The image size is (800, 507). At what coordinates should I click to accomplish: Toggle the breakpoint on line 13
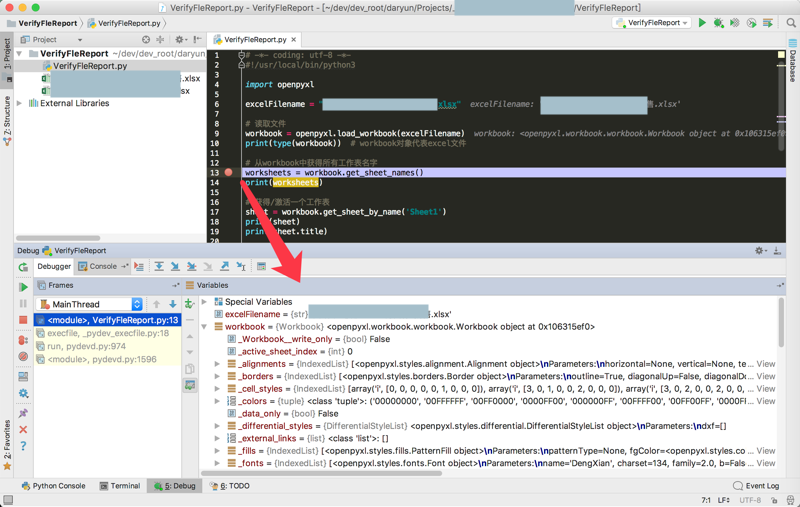point(229,173)
